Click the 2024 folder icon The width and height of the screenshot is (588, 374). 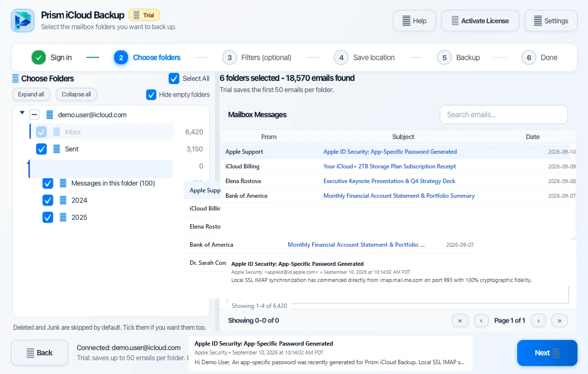coord(63,200)
